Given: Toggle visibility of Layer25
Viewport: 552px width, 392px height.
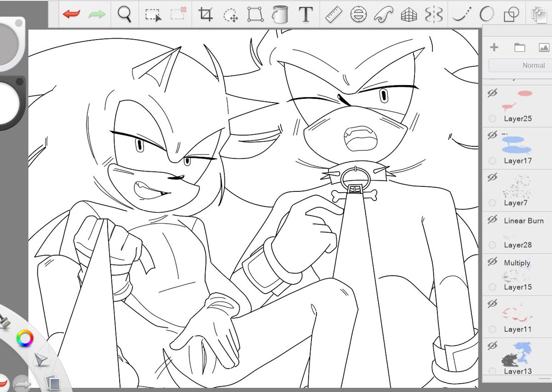Looking at the screenshot, I should pyautogui.click(x=493, y=94).
